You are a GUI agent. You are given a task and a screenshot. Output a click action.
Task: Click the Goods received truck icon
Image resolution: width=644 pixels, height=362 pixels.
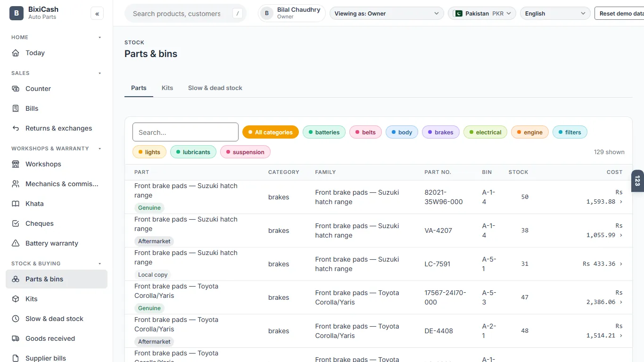click(16, 338)
